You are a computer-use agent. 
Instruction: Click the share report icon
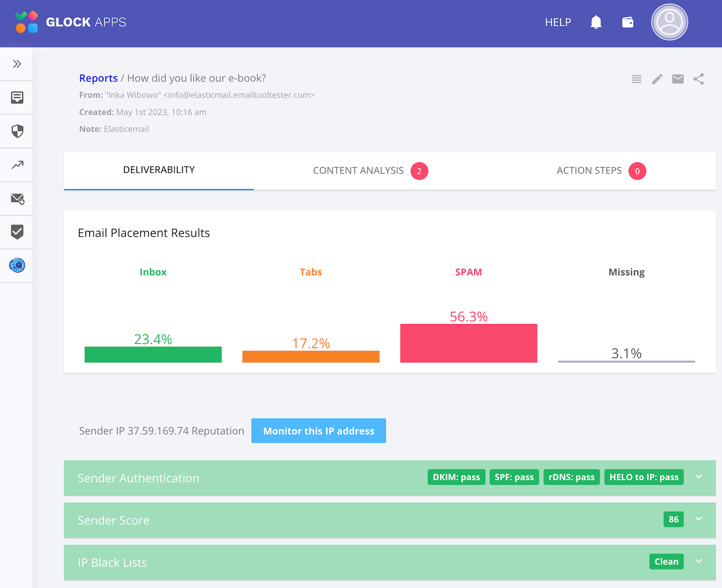(x=698, y=79)
